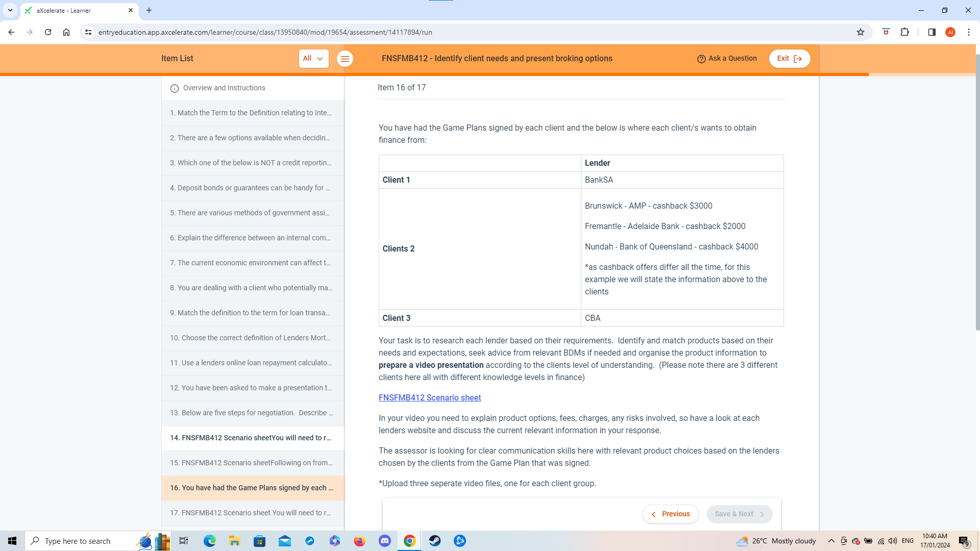Expand the tab search dropdown arrow
This screenshot has height=551, width=980.
[x=10, y=10]
